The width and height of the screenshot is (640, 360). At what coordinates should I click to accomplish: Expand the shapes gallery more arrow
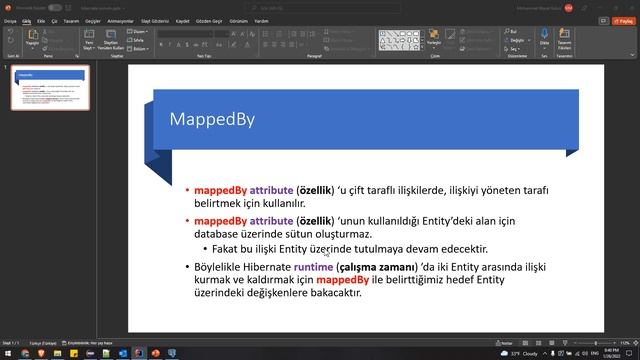[x=422, y=48]
